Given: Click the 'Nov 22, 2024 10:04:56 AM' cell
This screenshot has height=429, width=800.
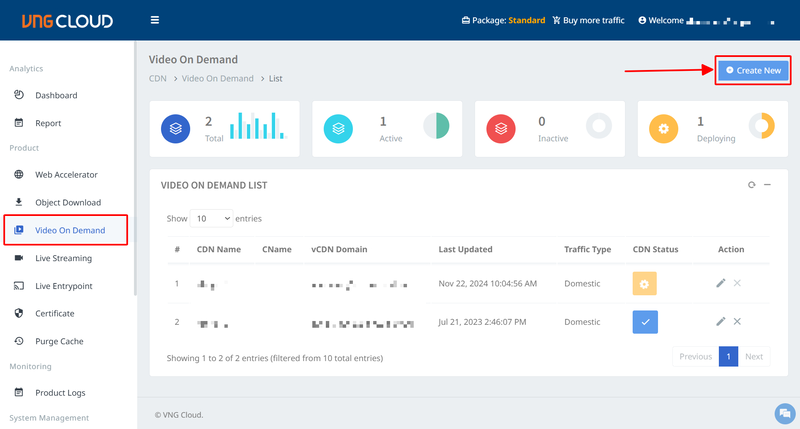Looking at the screenshot, I should click(488, 284).
